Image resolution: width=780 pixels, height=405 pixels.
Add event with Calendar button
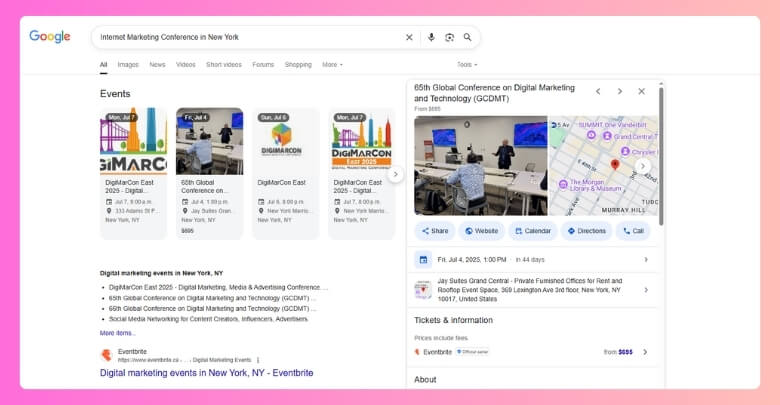[533, 231]
